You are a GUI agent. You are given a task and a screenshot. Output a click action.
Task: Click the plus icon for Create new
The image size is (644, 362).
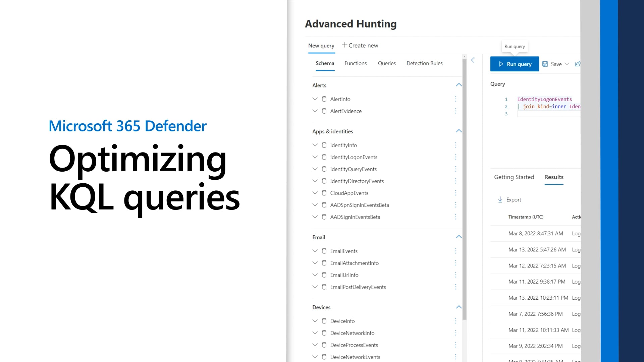[344, 45]
